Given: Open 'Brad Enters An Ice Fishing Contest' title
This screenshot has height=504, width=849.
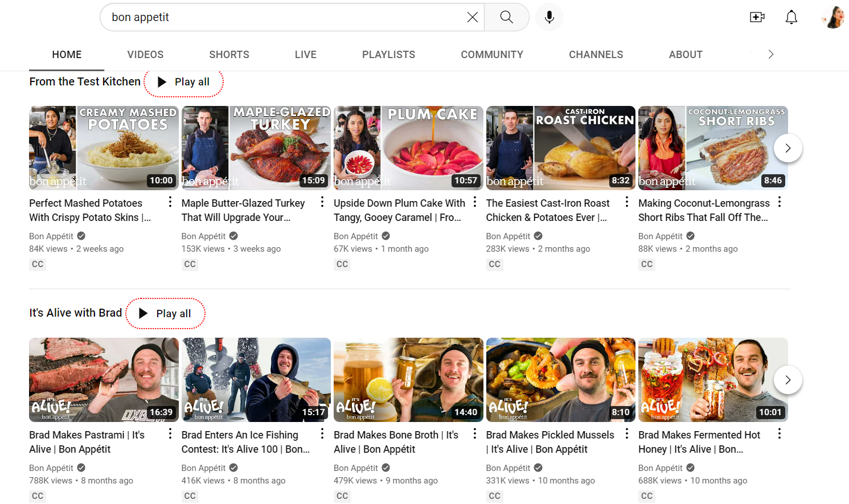Looking at the screenshot, I should (x=245, y=442).
